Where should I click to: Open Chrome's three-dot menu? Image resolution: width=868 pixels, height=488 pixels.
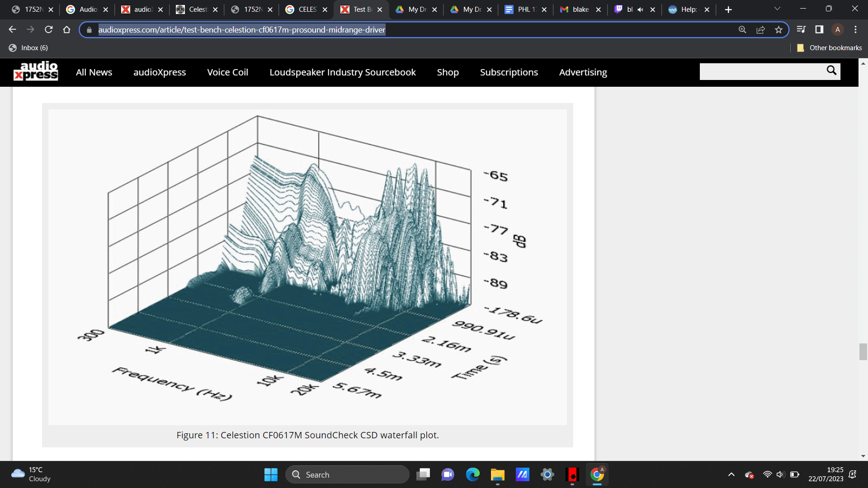[855, 29]
